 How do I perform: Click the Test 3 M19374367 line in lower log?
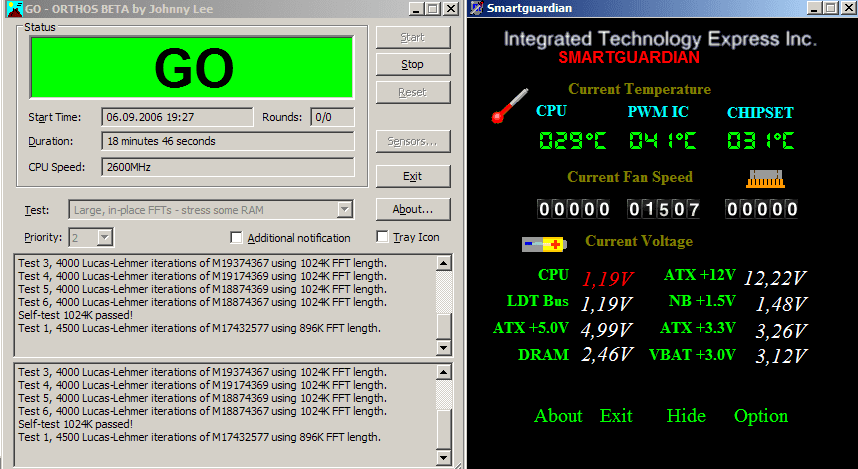(202, 372)
